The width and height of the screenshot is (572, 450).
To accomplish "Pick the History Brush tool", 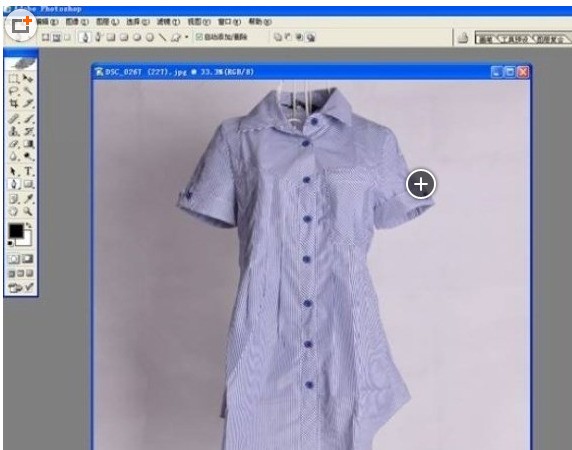I will tap(28, 131).
